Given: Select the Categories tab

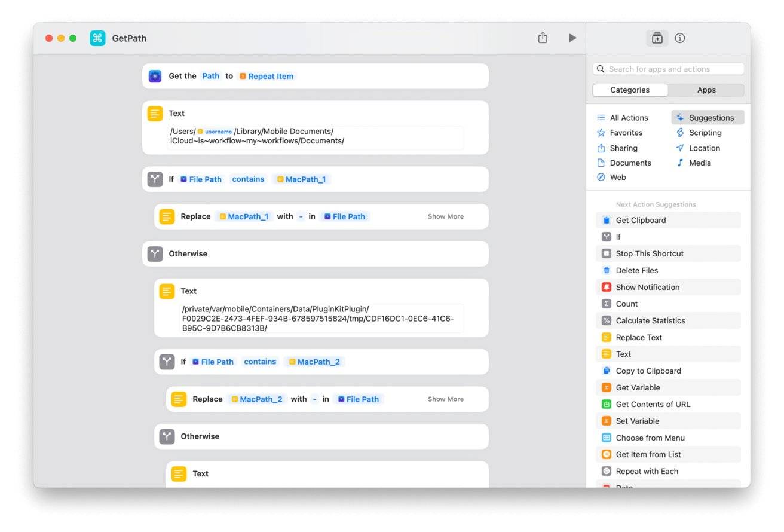Looking at the screenshot, I should click(x=630, y=90).
